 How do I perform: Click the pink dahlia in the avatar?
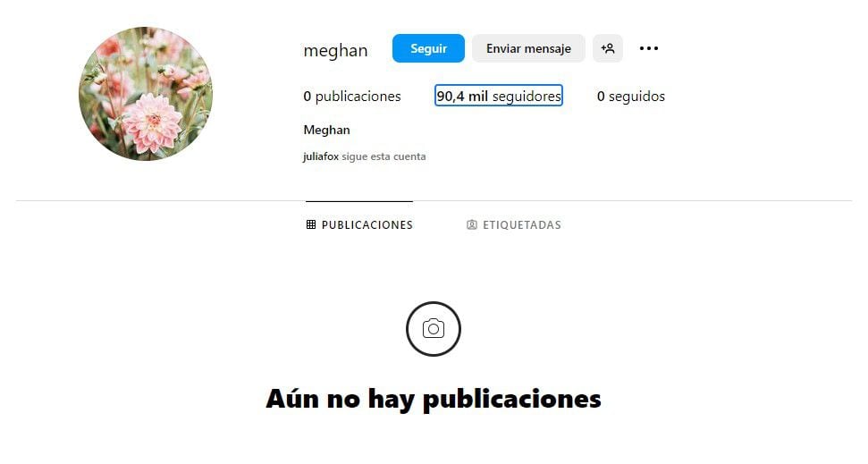pyautogui.click(x=151, y=122)
